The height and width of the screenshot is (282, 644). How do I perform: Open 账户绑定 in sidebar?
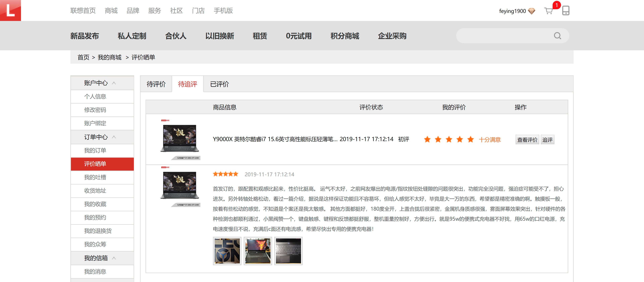coord(102,123)
